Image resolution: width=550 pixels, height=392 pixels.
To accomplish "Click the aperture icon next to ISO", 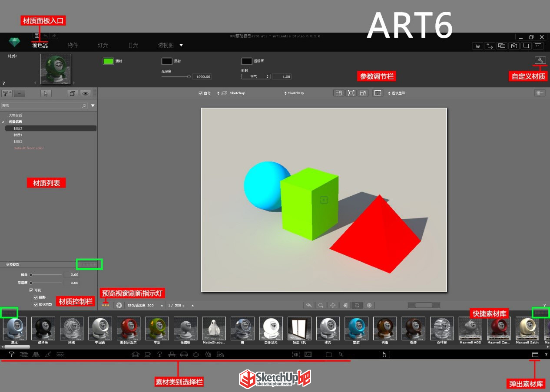I will [x=119, y=306].
